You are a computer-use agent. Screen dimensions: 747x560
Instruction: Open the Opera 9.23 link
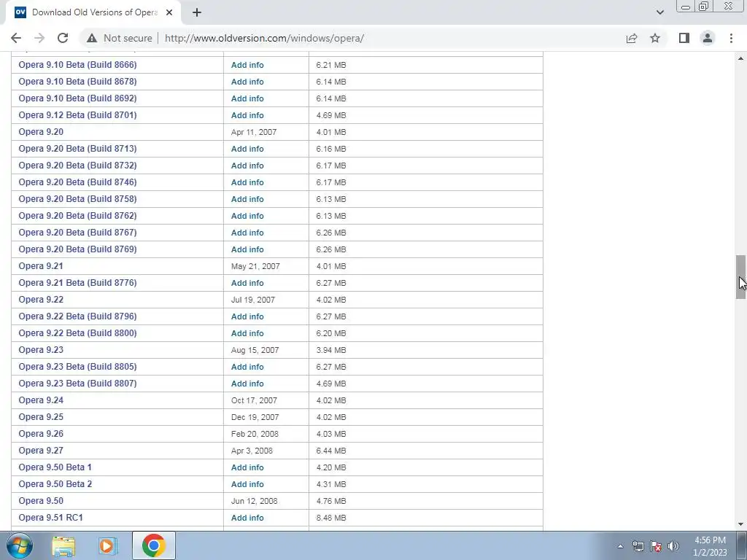(41, 349)
